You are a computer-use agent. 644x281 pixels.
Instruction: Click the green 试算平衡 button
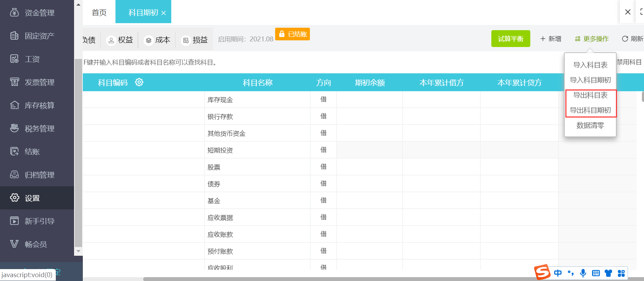tap(510, 39)
